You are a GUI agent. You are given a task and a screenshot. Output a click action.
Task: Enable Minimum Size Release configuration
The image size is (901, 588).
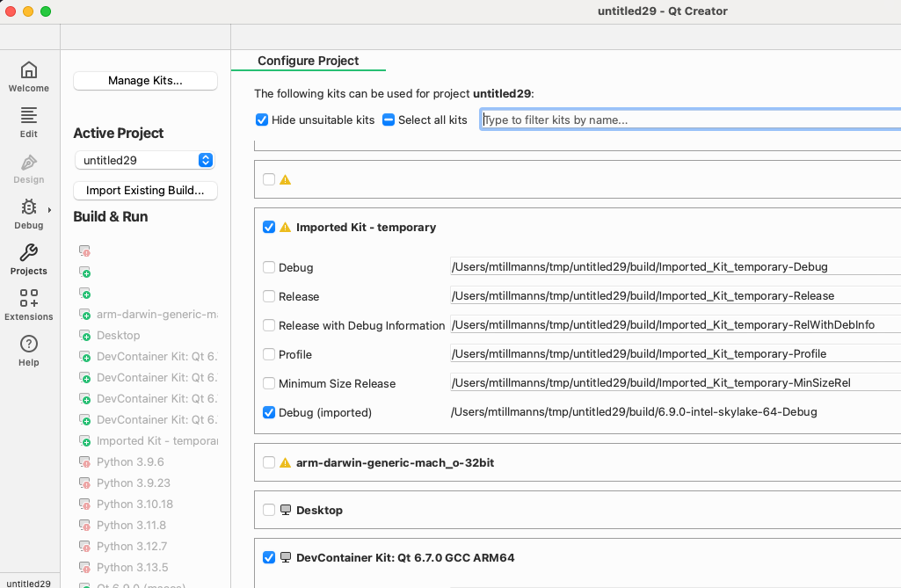click(x=268, y=383)
